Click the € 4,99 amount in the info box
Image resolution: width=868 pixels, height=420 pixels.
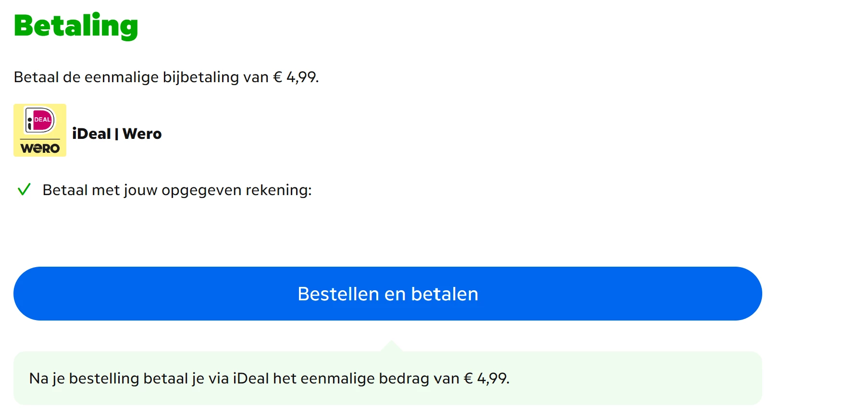pyautogui.click(x=485, y=379)
